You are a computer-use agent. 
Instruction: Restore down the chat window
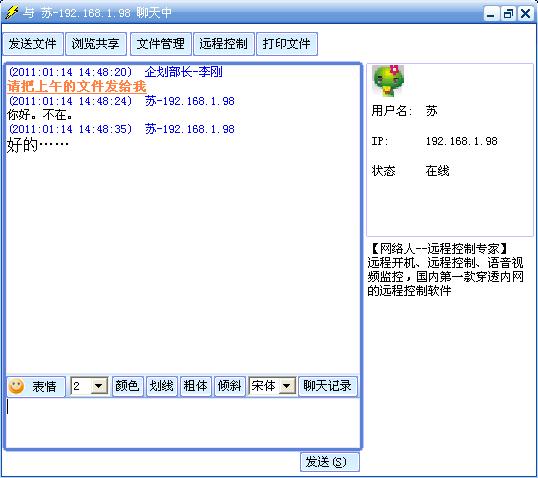508,14
